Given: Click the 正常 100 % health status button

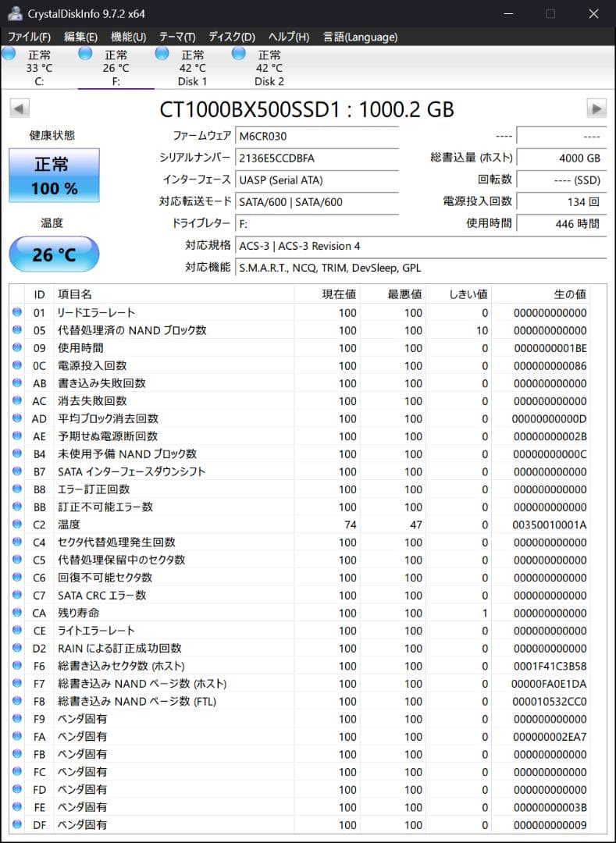Looking at the screenshot, I should 55,176.
